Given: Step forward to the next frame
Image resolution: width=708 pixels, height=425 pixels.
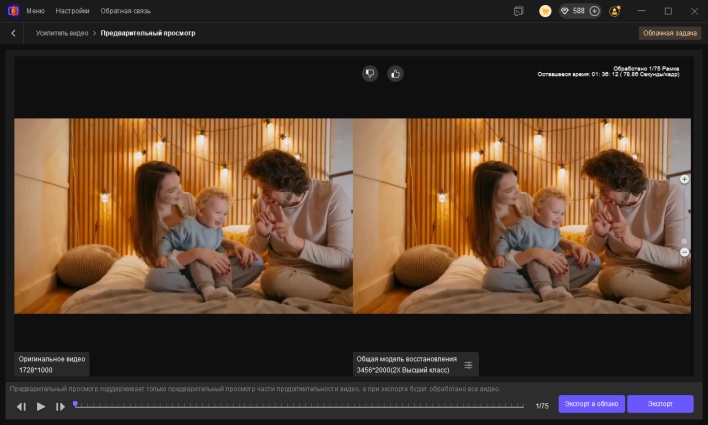Looking at the screenshot, I should coord(60,406).
